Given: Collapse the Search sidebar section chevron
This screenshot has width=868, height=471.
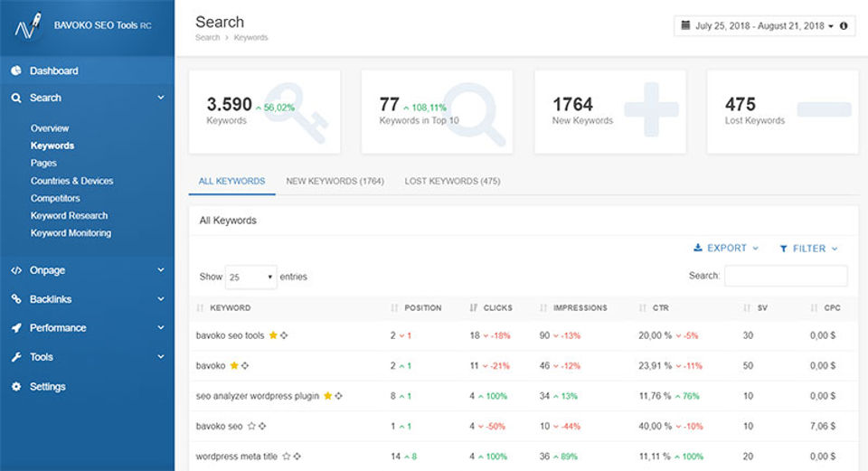Looking at the screenshot, I should click(x=161, y=98).
